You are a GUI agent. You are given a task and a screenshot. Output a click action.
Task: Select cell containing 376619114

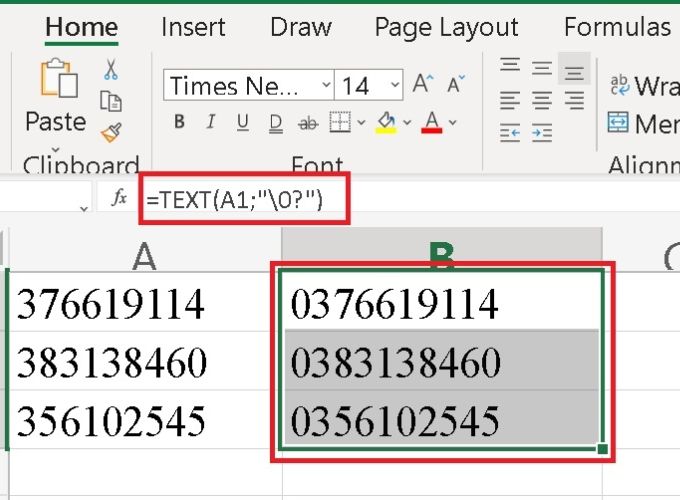point(145,302)
